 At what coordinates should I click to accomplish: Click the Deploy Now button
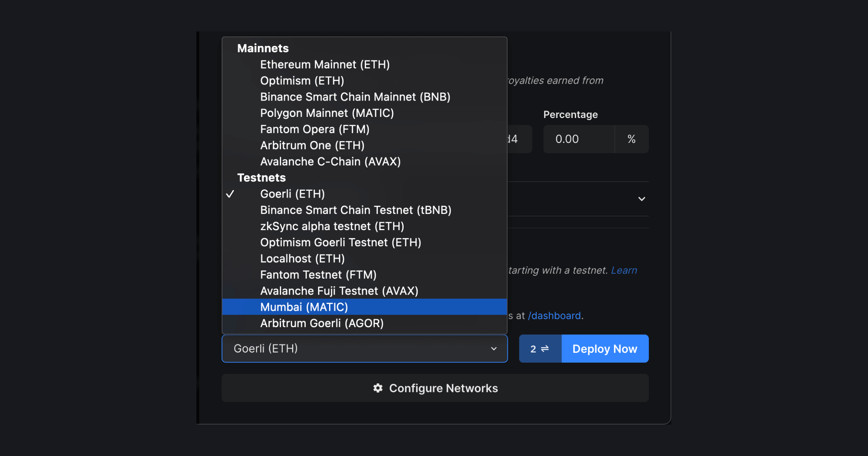coord(605,349)
